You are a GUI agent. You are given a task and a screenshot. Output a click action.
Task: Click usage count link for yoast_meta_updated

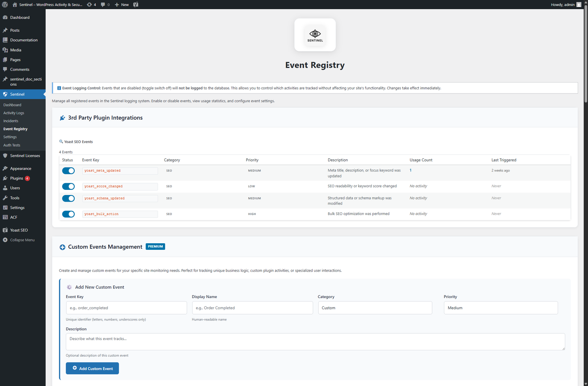410,170
